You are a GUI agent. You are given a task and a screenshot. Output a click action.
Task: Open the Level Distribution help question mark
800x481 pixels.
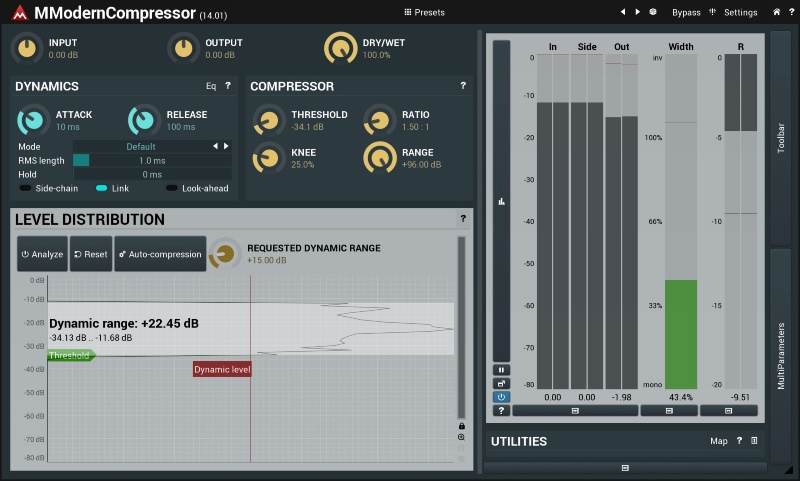tap(463, 218)
